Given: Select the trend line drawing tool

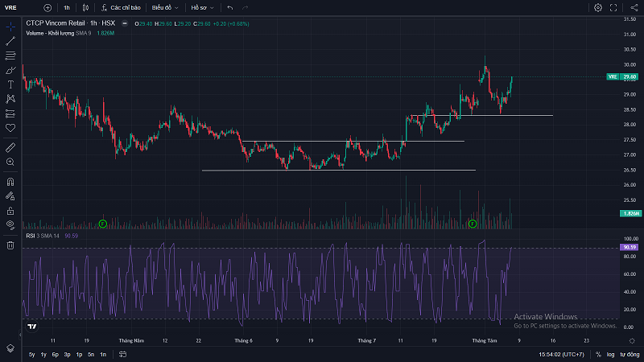Looking at the screenshot, I should (10, 41).
